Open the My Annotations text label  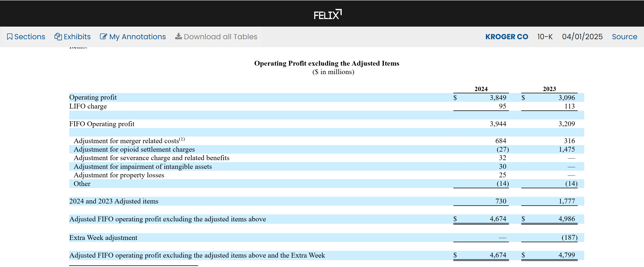(x=138, y=37)
